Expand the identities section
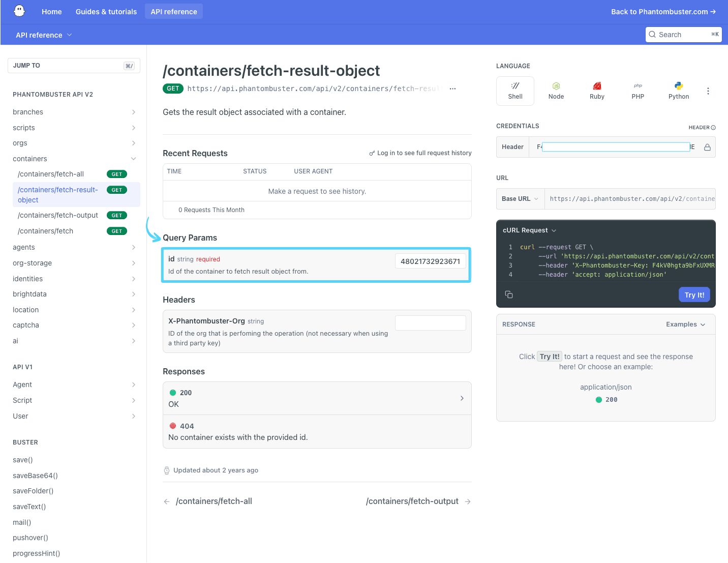Image resolution: width=728 pixels, height=563 pixels. (x=134, y=279)
